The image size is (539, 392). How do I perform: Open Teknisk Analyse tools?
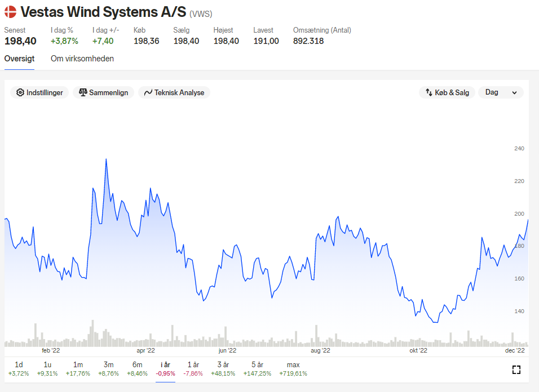(174, 93)
